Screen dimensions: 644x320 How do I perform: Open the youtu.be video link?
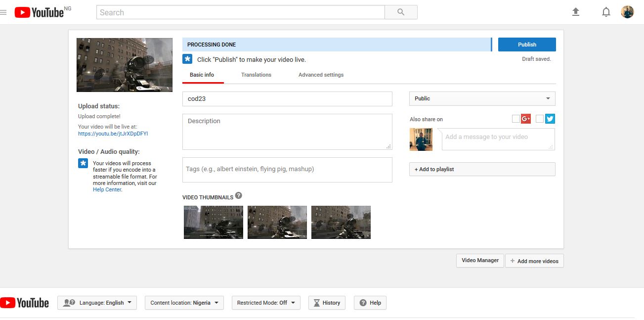tap(113, 134)
